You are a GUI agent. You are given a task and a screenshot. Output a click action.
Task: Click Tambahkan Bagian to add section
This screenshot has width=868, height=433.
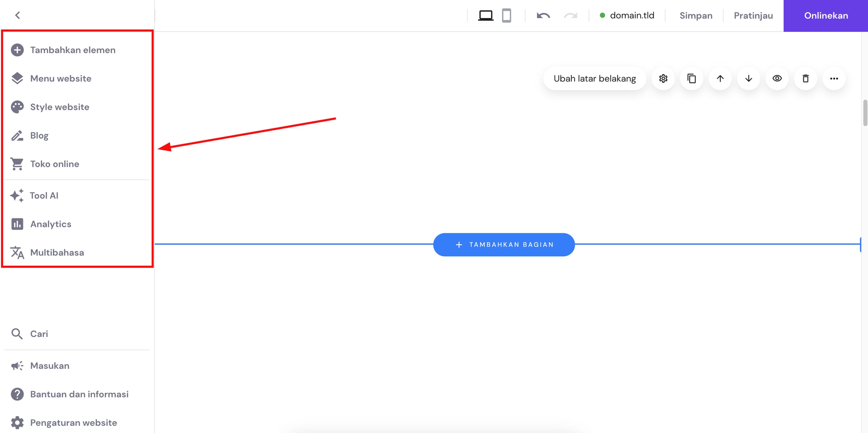pos(504,244)
